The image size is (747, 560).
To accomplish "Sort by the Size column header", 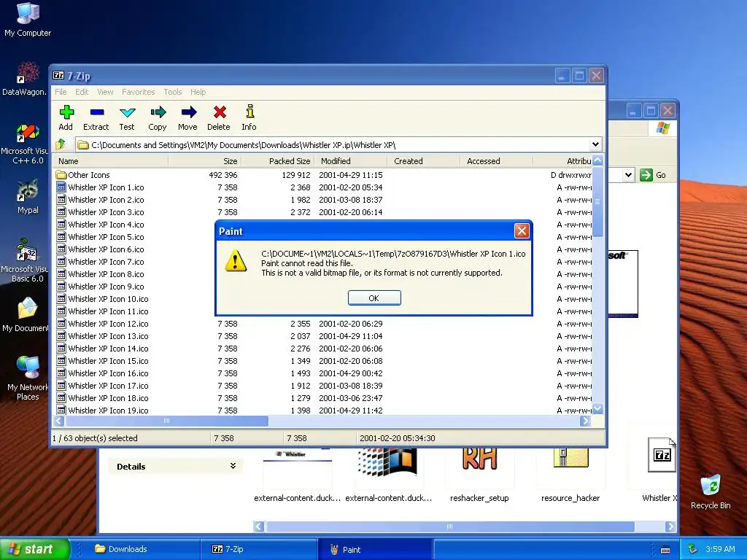I will pos(205,161).
